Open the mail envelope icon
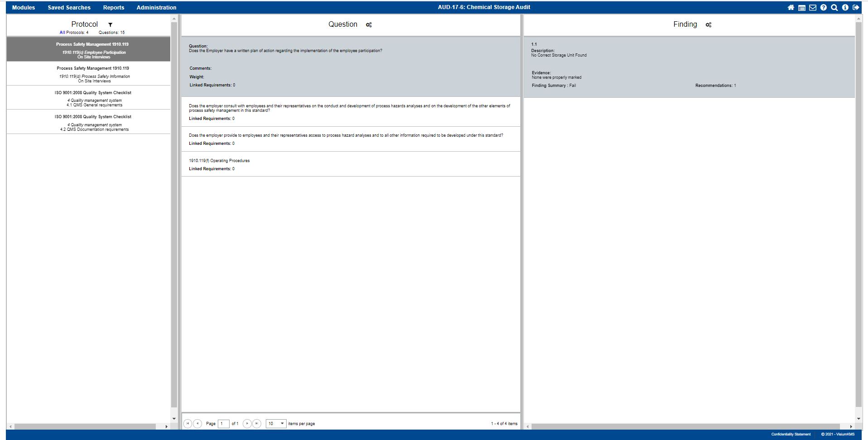The height and width of the screenshot is (440, 868). (x=813, y=8)
